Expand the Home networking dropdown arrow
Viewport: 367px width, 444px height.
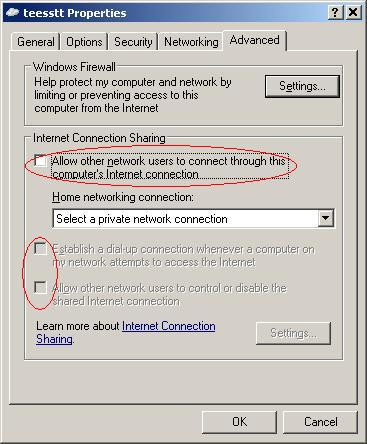(x=326, y=219)
